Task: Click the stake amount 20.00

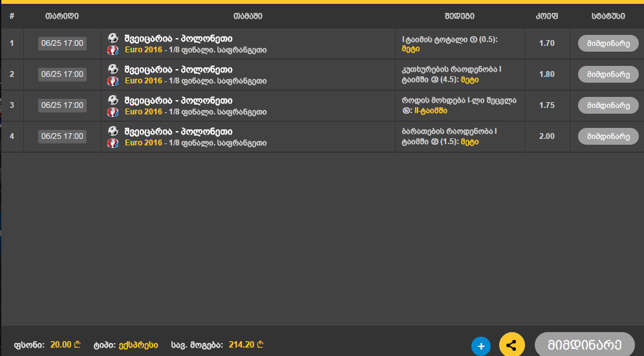Action: tap(65, 344)
